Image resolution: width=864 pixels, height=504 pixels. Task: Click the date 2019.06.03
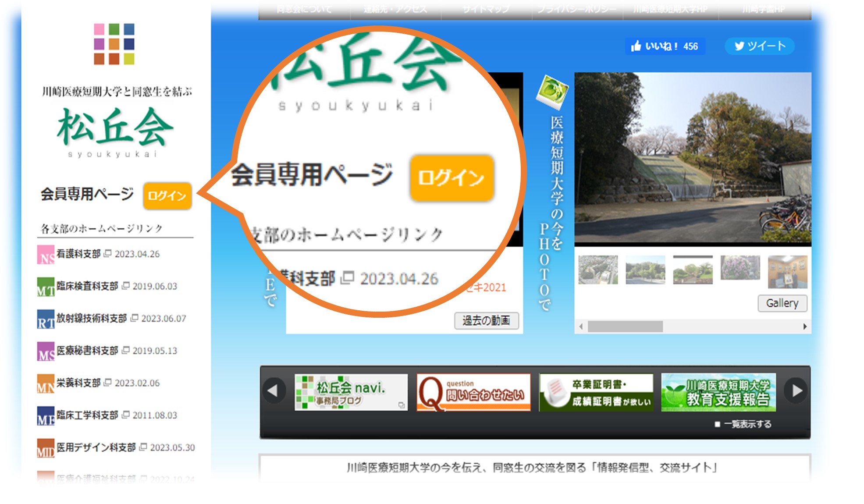coord(155,287)
